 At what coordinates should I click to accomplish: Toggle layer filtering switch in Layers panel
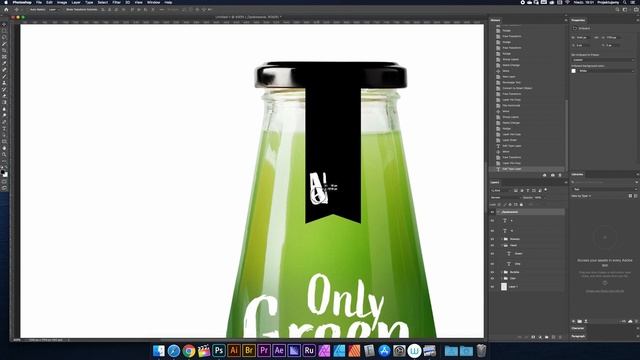[x=546, y=190]
